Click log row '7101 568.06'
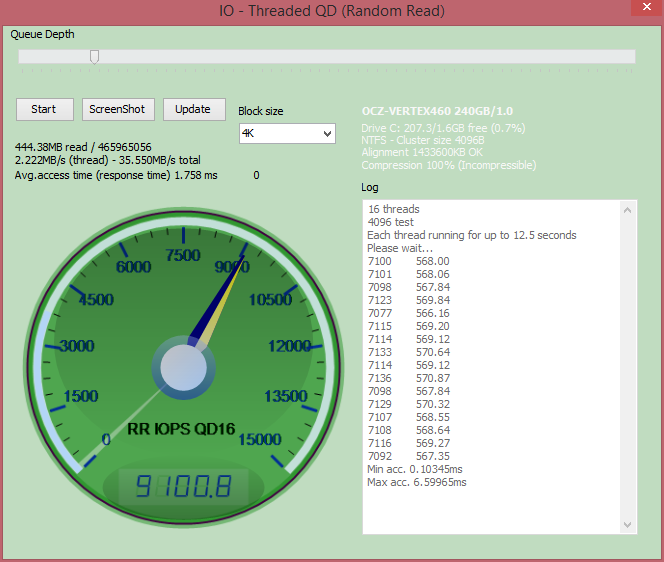This screenshot has height=562, width=664. (x=408, y=274)
